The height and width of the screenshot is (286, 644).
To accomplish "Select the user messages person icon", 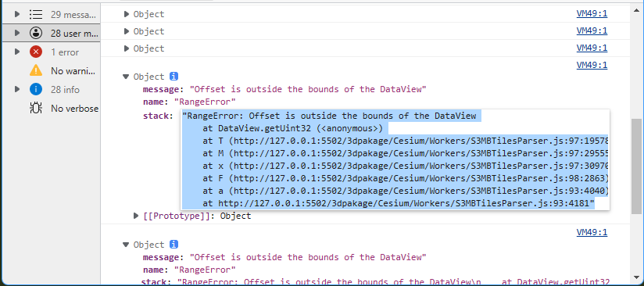I will tap(36, 34).
